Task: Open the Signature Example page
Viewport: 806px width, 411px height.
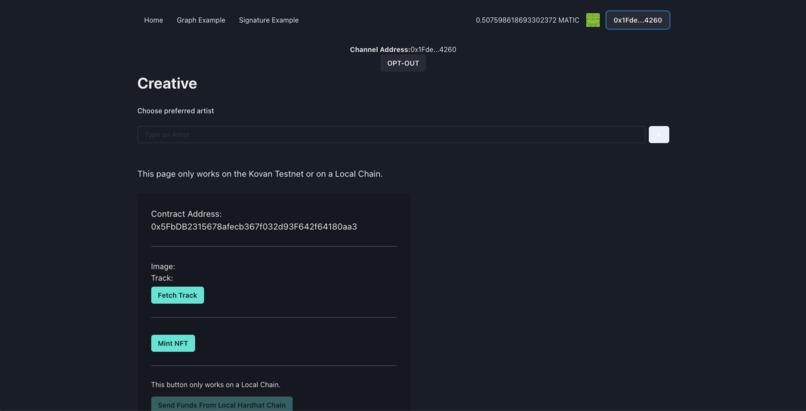Action: 268,20
